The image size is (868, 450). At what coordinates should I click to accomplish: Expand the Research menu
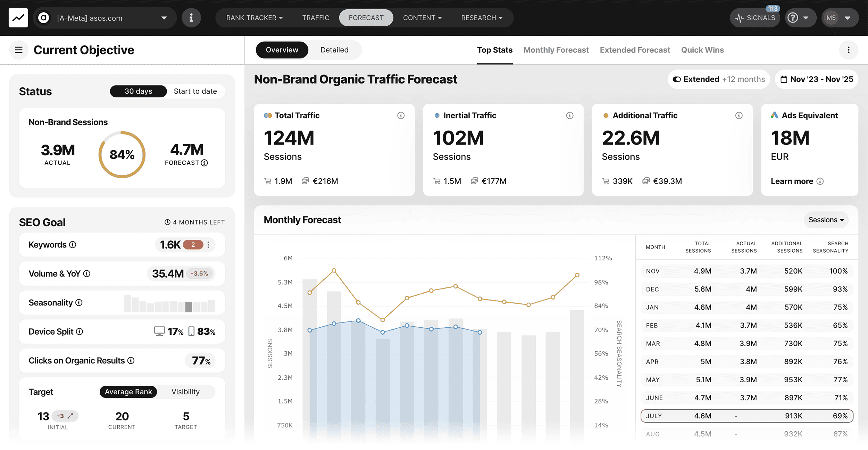coord(481,17)
